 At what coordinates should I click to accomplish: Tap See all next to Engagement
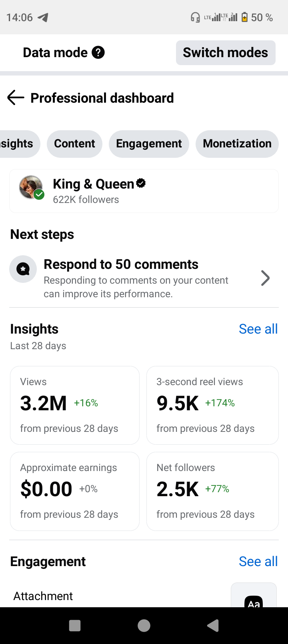(x=258, y=562)
